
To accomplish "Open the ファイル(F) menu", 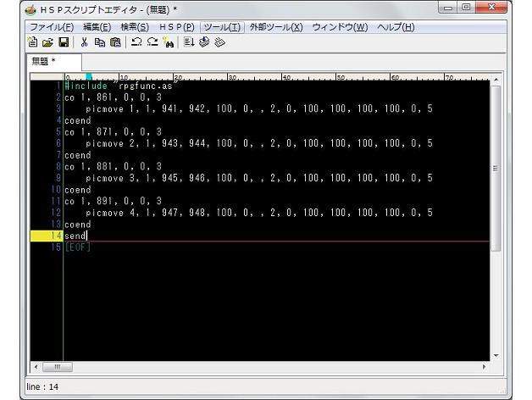I will 52,27.
